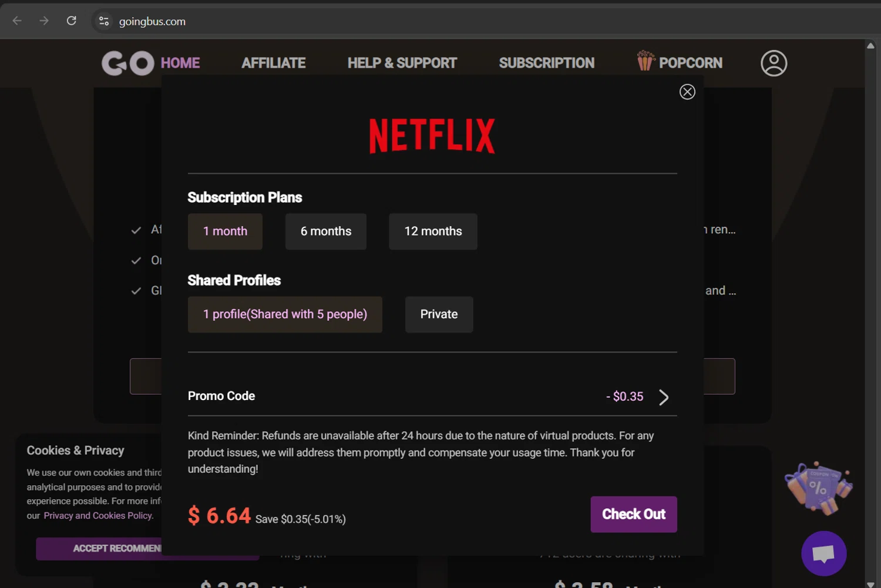Viewport: 881px width, 588px height.
Task: Click the Save $0.35(-5.01%) text
Action: (301, 519)
